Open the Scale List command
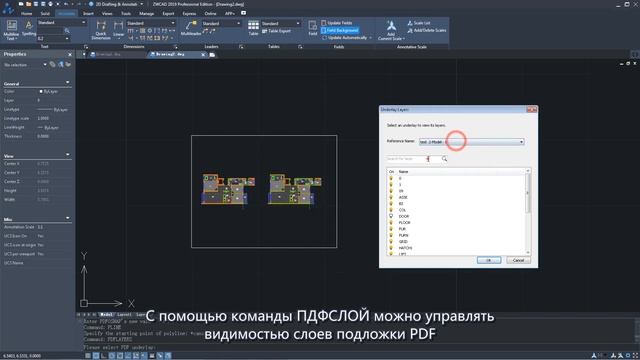The width and height of the screenshot is (640, 360). tap(419, 23)
